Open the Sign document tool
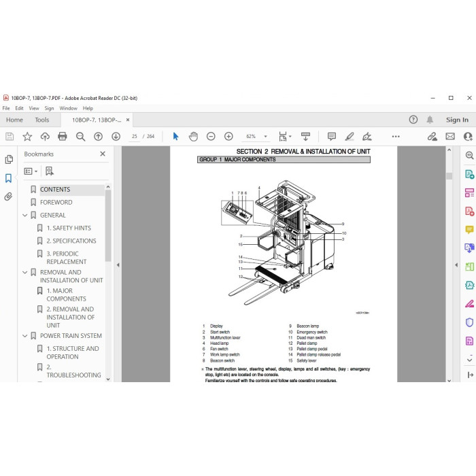The width and height of the screenshot is (476, 476). [x=367, y=137]
